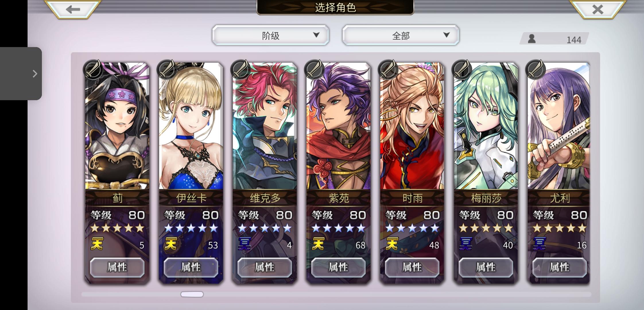
Task: Choose the 维克多 character card
Action: (265, 173)
